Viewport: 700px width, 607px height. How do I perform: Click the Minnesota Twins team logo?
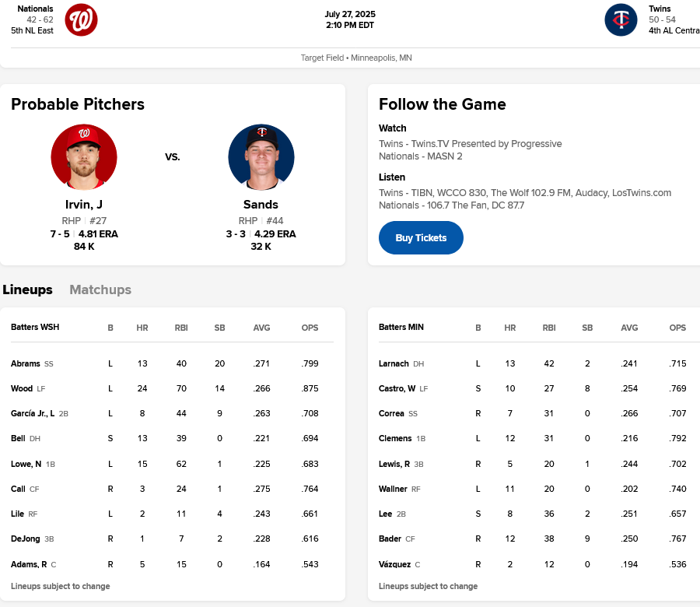pos(621,20)
